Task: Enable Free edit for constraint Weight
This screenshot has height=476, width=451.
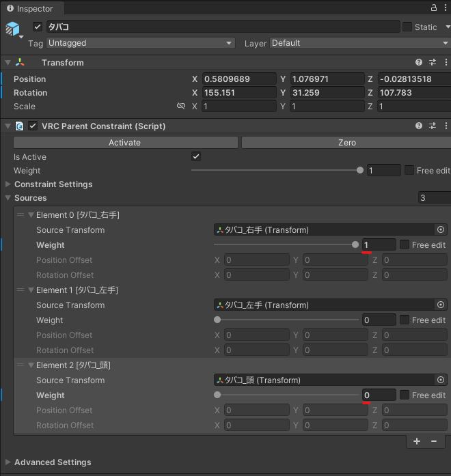Action: [409, 170]
